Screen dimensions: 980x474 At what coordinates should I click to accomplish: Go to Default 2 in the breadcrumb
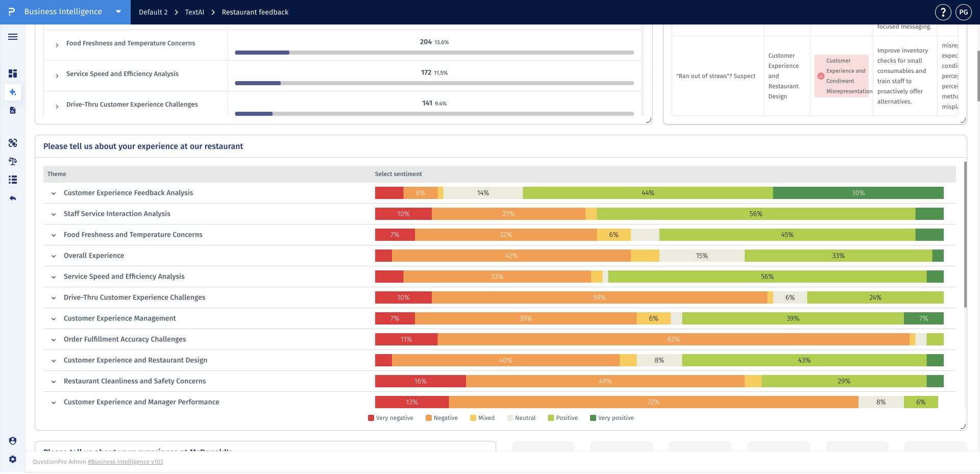[153, 12]
